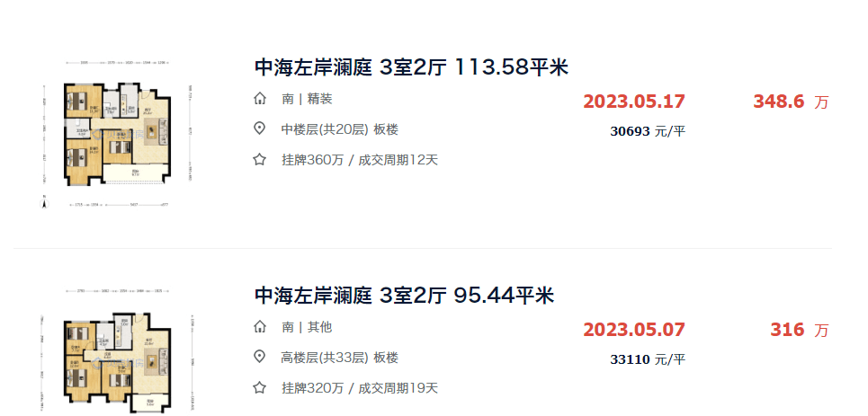Click the star icon beside 挂牌320万
The width and height of the screenshot is (868, 416).
259,388
